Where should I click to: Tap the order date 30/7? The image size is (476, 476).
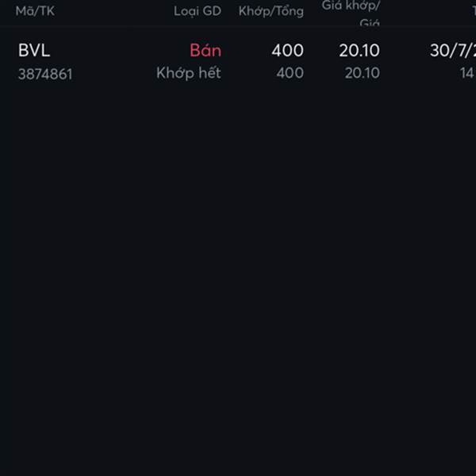click(x=453, y=51)
